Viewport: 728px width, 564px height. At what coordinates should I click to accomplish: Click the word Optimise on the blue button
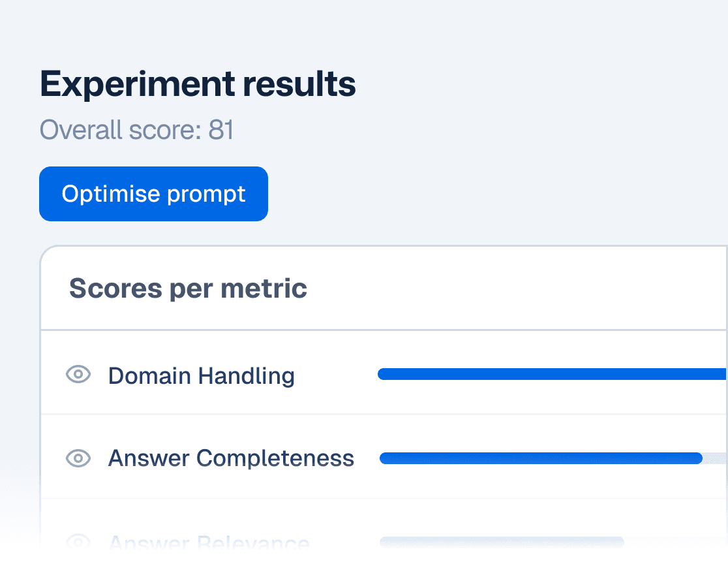[x=111, y=194]
